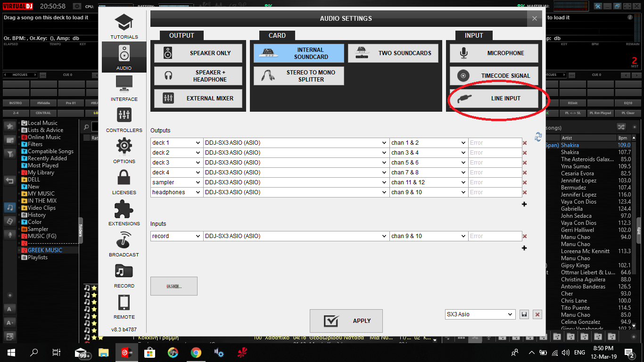
Task: Open the chan 9 & 10 record channel dropdown
Action: tap(429, 236)
